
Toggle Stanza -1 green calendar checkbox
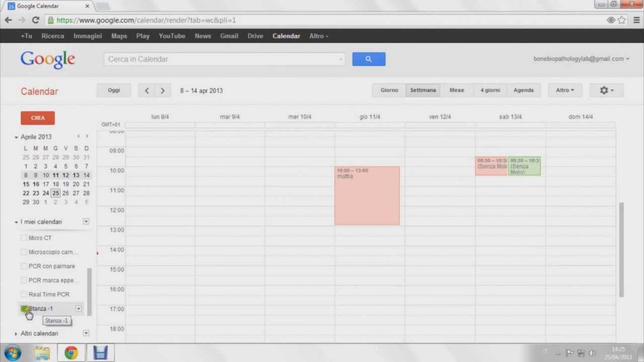click(24, 308)
